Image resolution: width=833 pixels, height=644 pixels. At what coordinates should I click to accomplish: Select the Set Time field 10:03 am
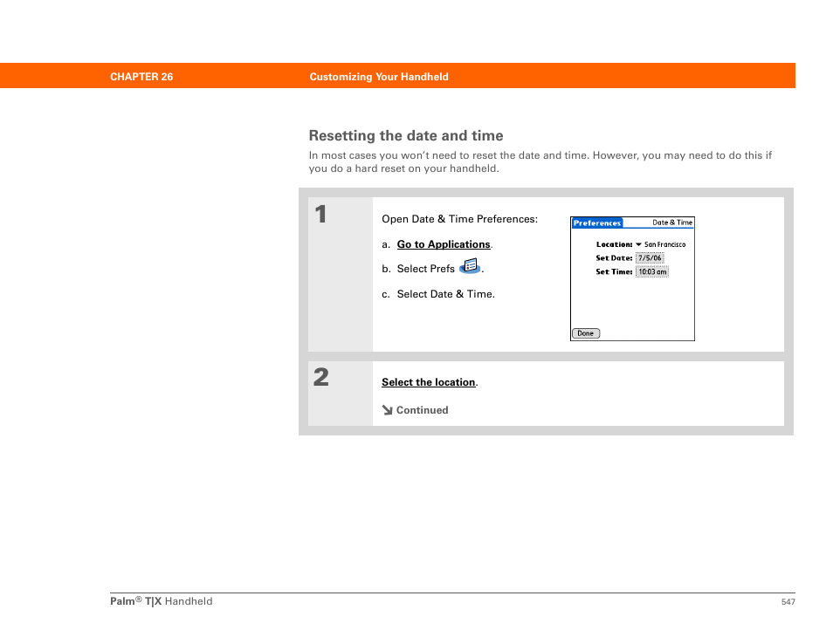(x=652, y=272)
